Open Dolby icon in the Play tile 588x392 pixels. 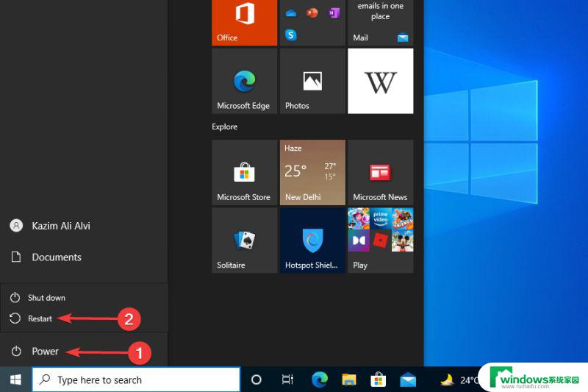tap(359, 240)
